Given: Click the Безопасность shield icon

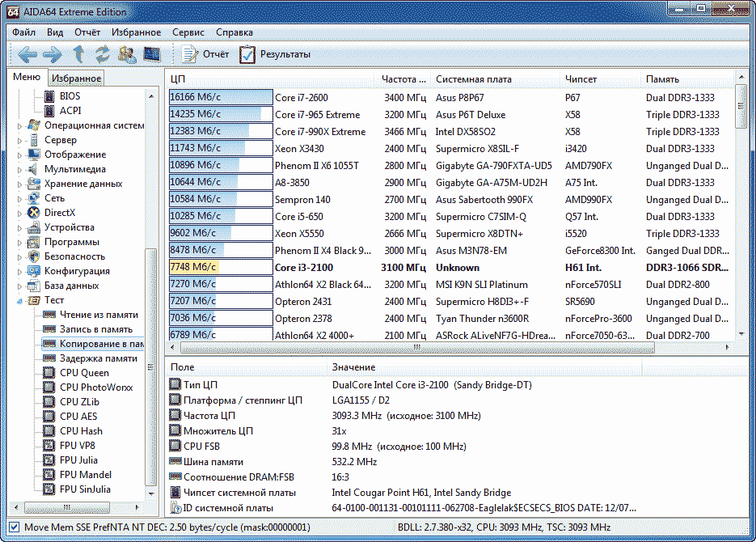Looking at the screenshot, I should click(x=33, y=256).
